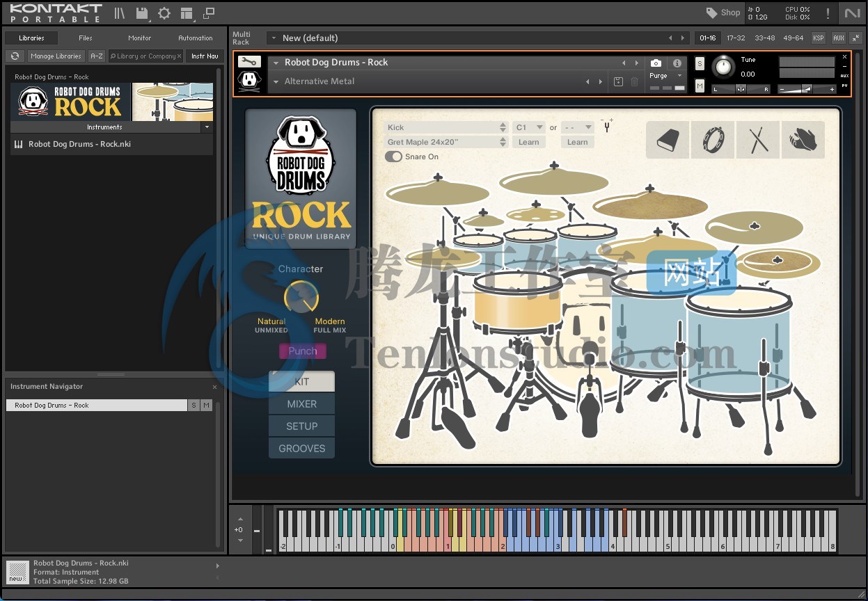Expand the Alternative Metal snapshot menu

point(276,81)
